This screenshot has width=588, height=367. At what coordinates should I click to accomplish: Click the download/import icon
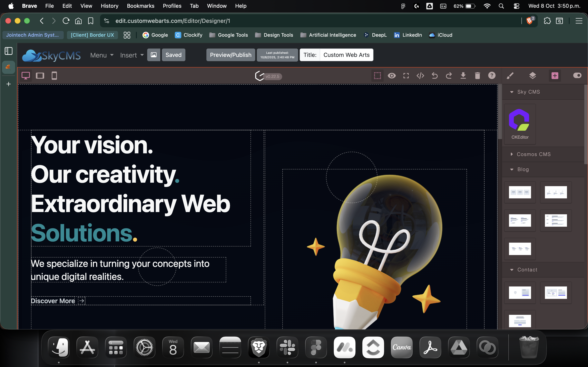point(463,76)
